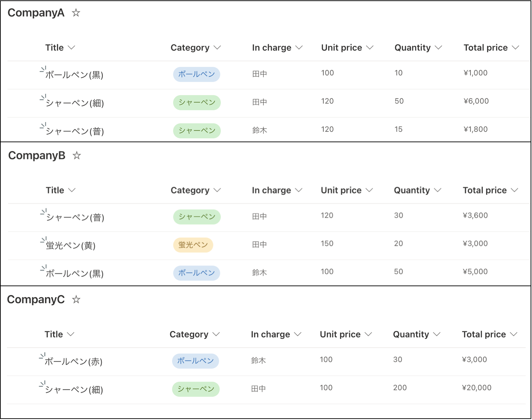Click blue ボールペン pill in CompanyC list

(195, 361)
